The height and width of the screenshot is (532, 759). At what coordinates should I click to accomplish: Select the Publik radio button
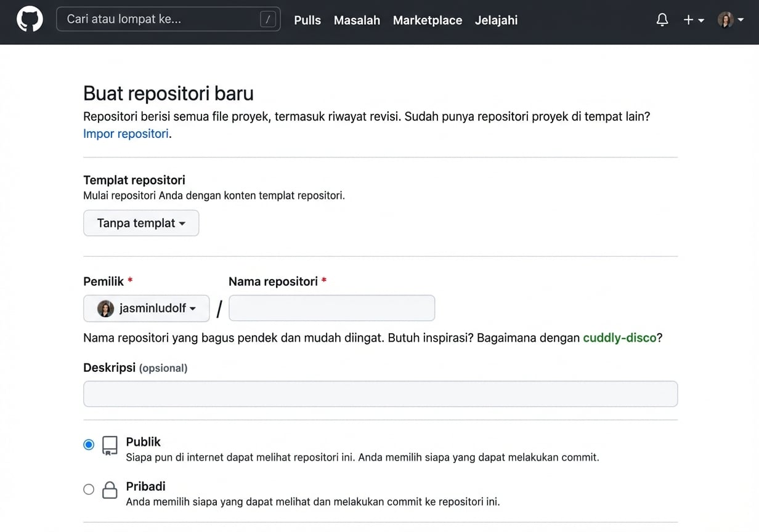coord(89,445)
